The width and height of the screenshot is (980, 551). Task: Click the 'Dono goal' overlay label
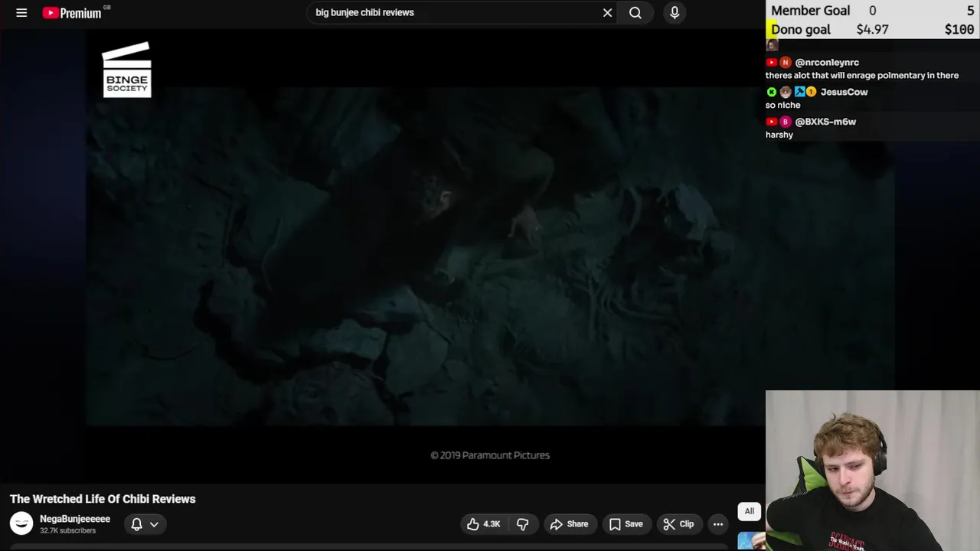[800, 30]
